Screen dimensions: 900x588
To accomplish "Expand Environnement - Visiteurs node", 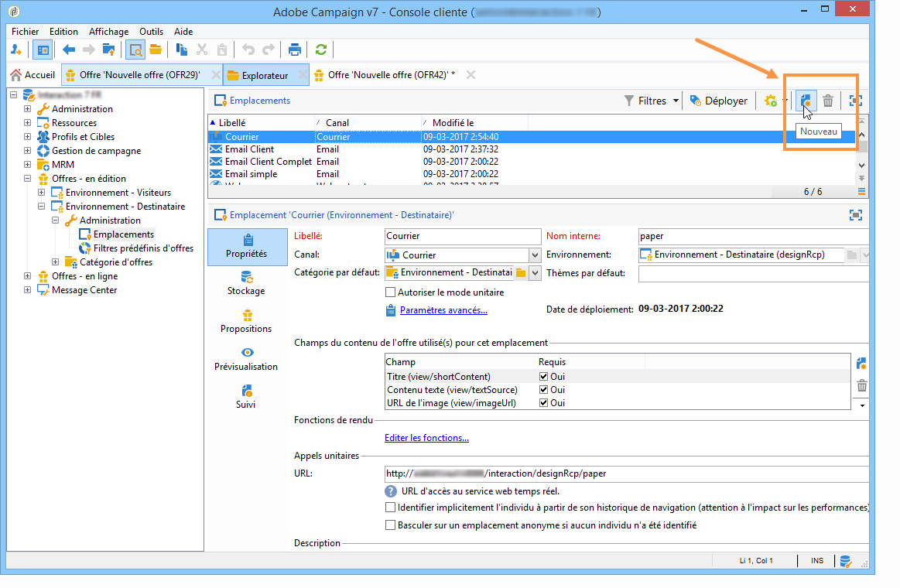I will pyautogui.click(x=41, y=192).
